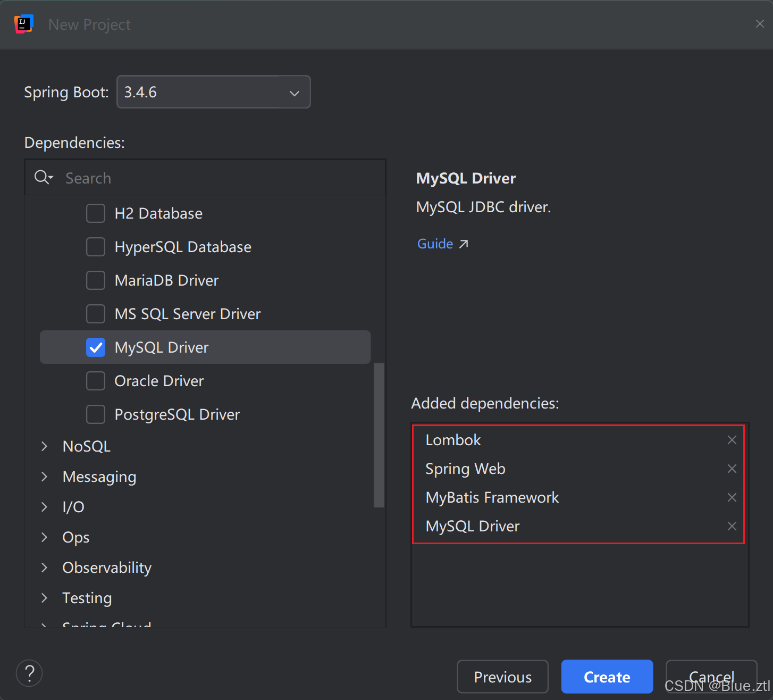Enable the PostgreSQL Driver checkbox
Image resolution: width=773 pixels, height=700 pixels.
coord(96,414)
